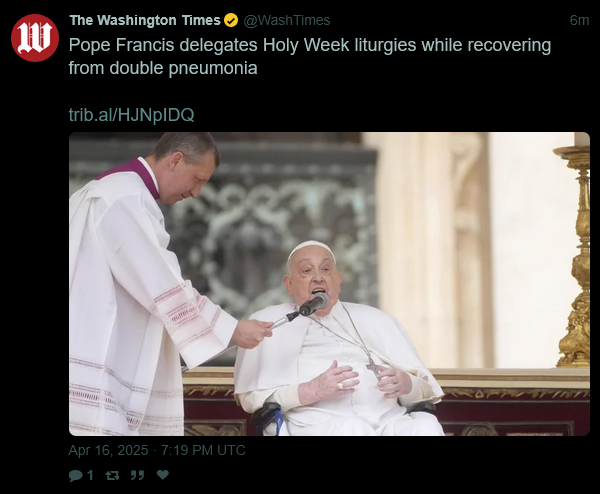Quote this post with the quotation icon
Screen dimensions: 600x494
tap(137, 476)
